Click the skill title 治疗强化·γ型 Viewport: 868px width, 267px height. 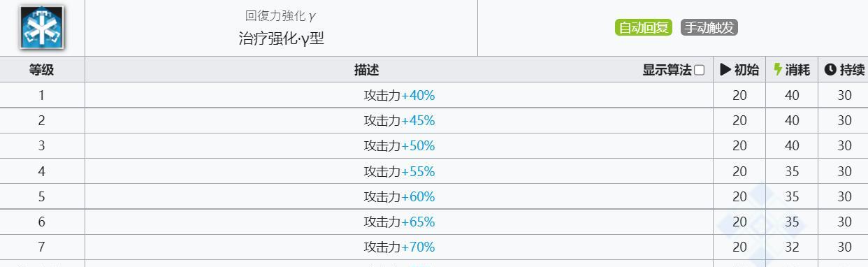[x=282, y=38]
